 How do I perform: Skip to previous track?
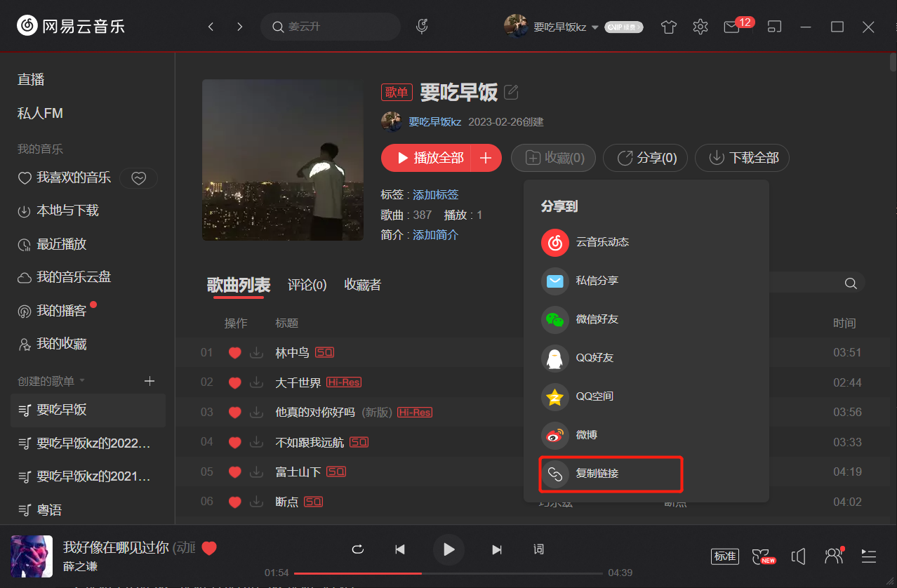(x=400, y=549)
